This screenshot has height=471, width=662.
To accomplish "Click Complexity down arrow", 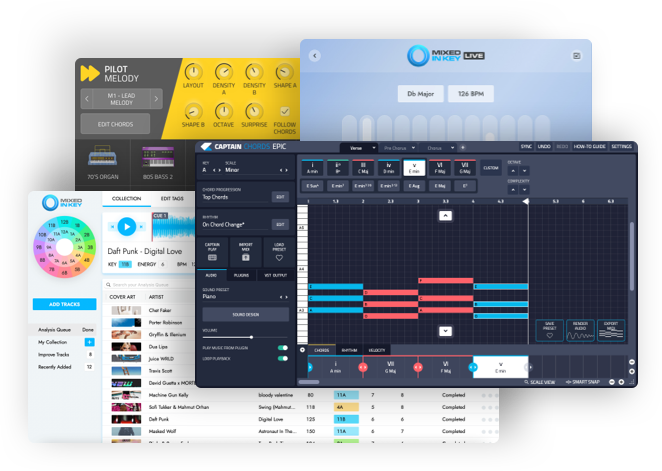I will pyautogui.click(x=524, y=189).
